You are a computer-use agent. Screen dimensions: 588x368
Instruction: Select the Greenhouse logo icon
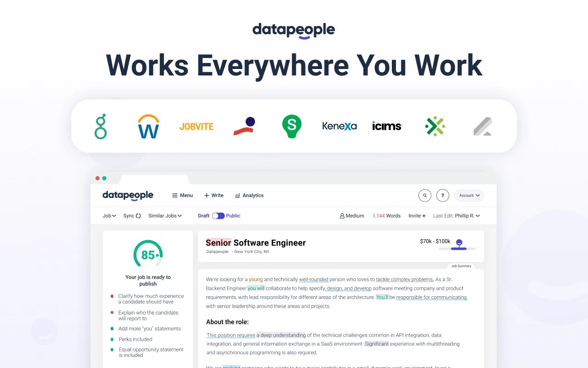coord(101,126)
